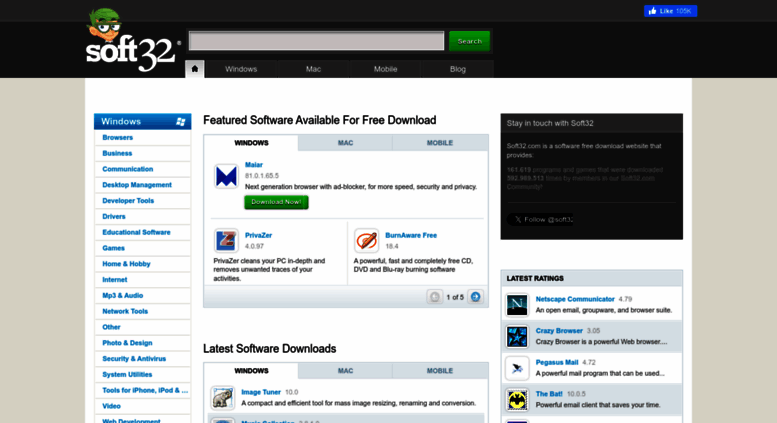Open Tools for iPhone, iPod category
The image size is (777, 423).
(145, 391)
